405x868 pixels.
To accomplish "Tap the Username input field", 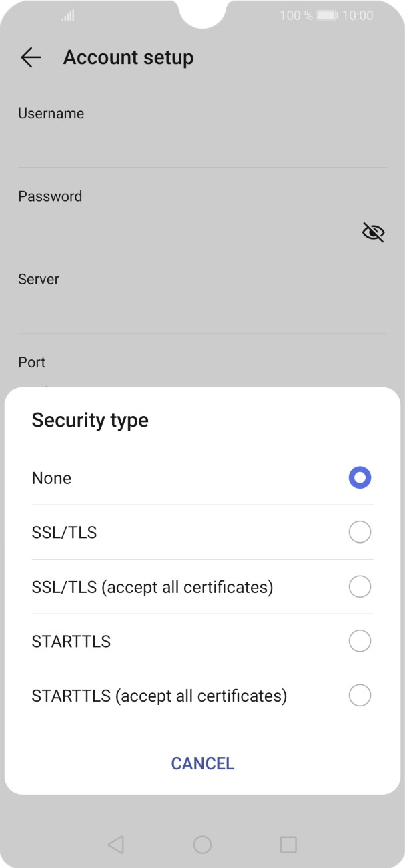I will tap(187, 147).
